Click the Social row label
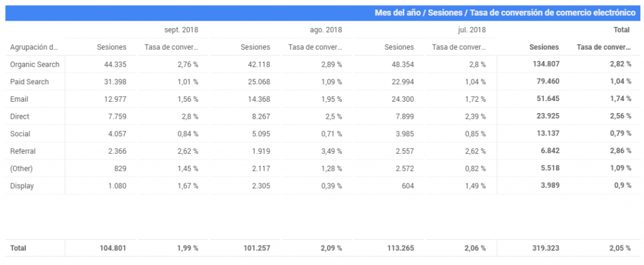Screen dimensions: 644x265 point(20,134)
